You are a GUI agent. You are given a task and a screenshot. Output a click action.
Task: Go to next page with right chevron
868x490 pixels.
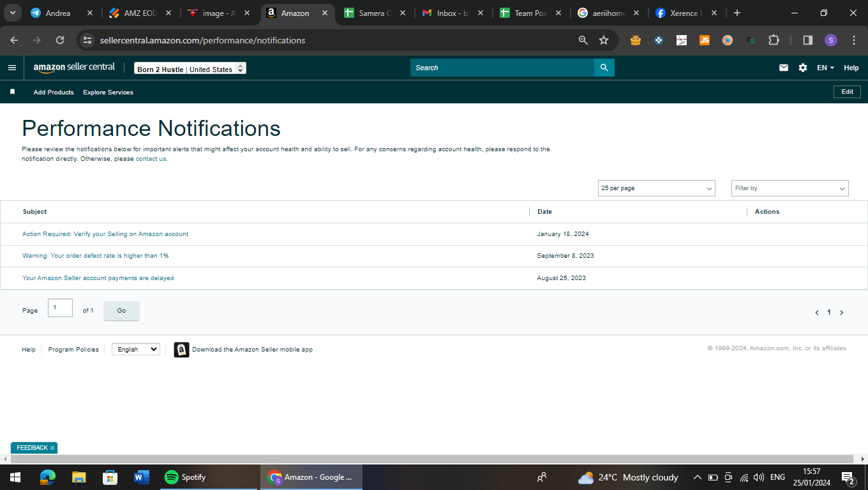coord(842,313)
